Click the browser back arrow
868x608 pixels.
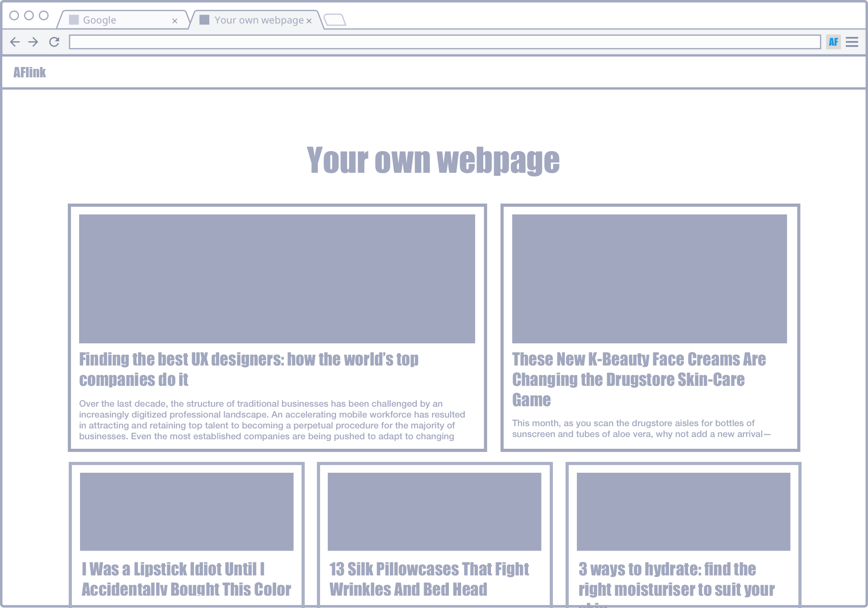pyautogui.click(x=15, y=42)
